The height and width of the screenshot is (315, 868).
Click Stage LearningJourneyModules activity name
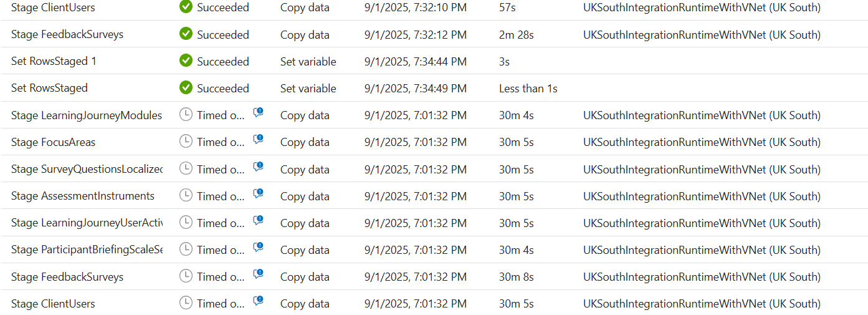coord(87,115)
